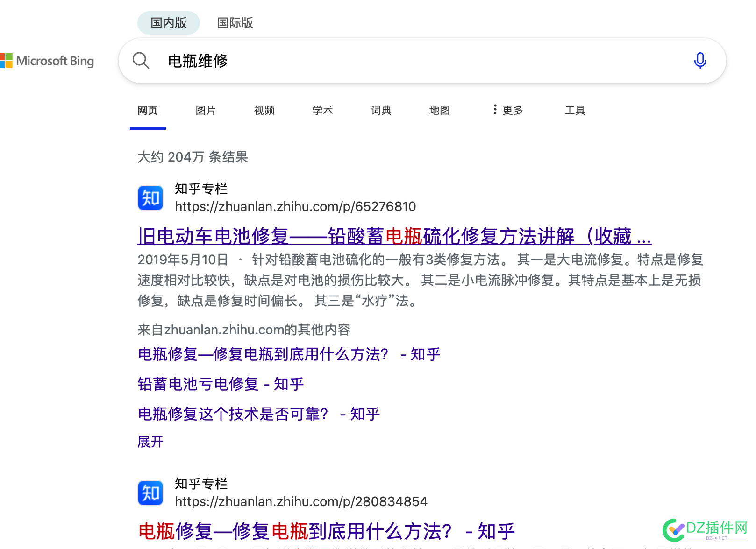Open 电瓶修复这个技术是否可靠 link
The height and width of the screenshot is (549, 756).
pyautogui.click(x=259, y=414)
